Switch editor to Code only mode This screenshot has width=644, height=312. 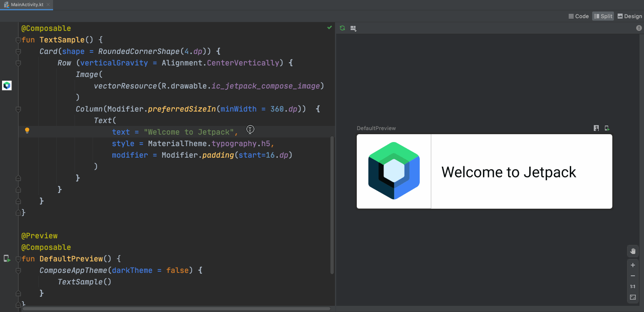coord(579,16)
